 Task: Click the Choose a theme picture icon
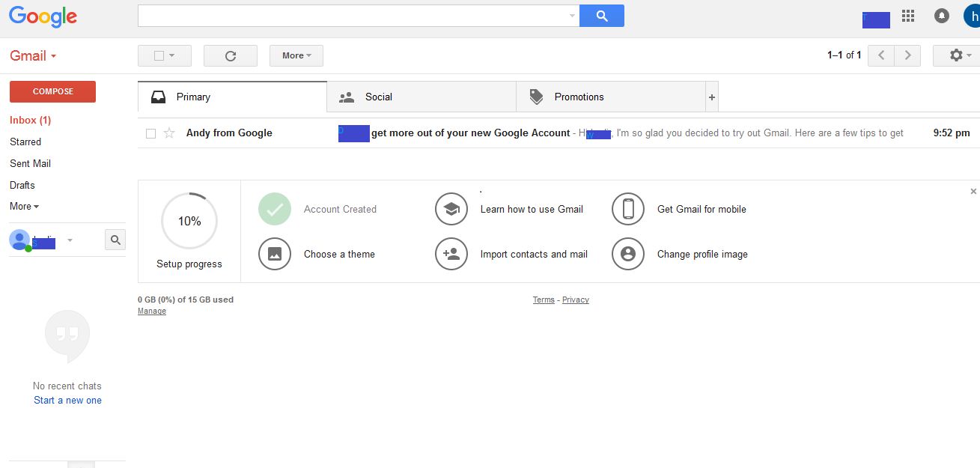tap(275, 254)
